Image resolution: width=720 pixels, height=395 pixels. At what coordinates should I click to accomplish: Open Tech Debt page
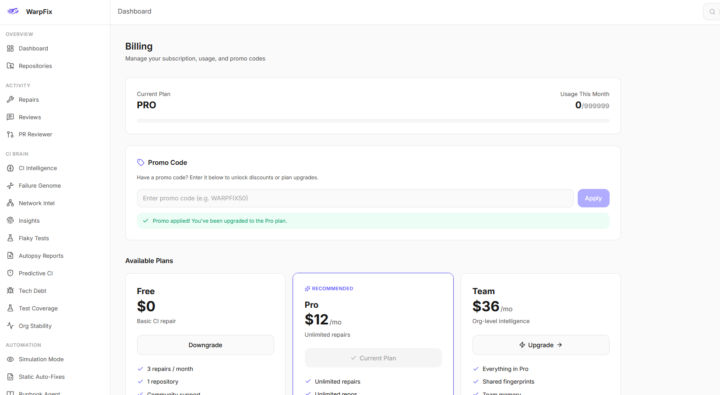32,290
